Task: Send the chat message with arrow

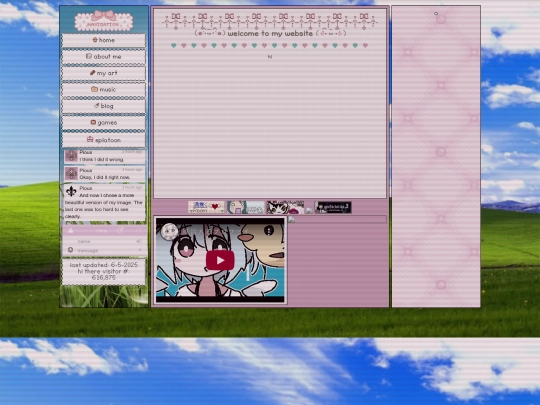Action: click(x=140, y=250)
